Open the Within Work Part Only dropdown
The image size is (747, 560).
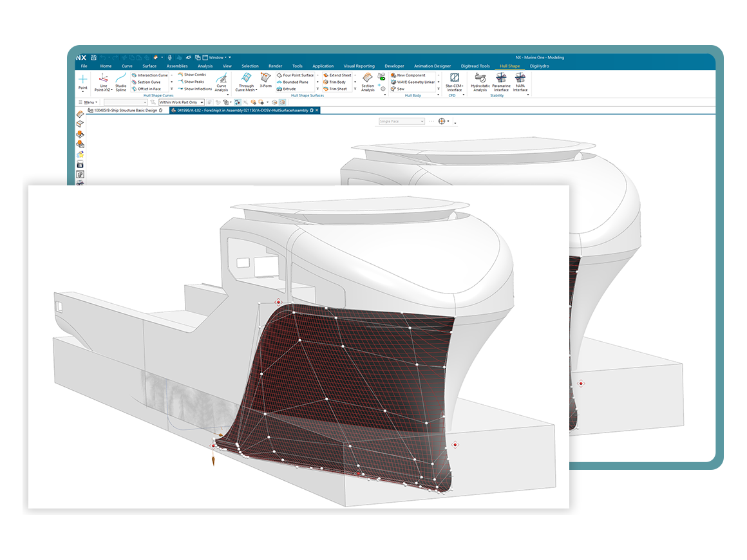(x=182, y=102)
